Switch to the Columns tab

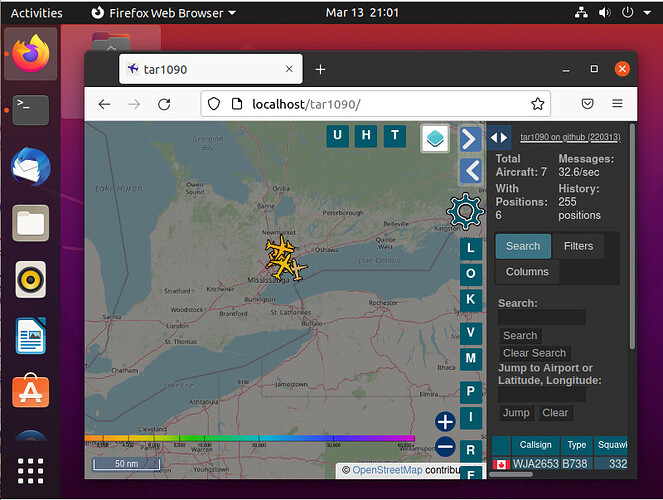coord(527,272)
